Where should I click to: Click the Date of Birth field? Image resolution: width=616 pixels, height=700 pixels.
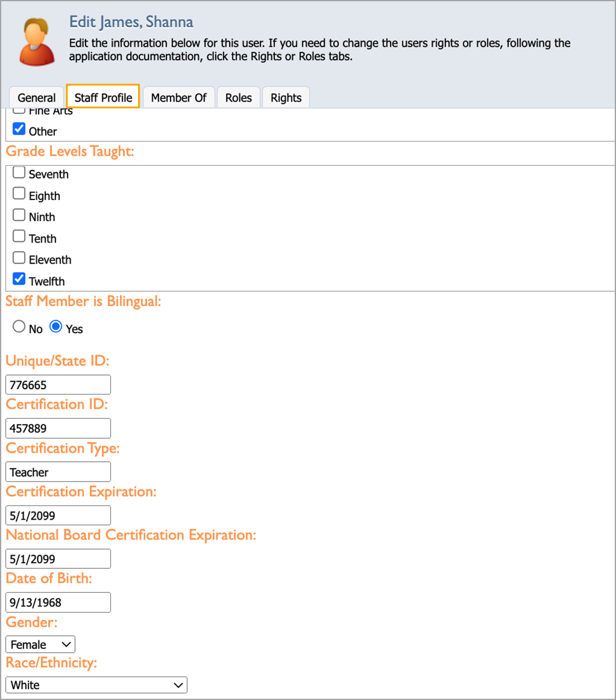[58, 602]
